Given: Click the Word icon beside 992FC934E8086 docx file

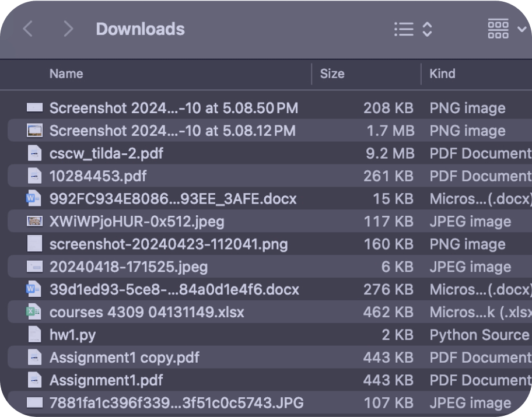Looking at the screenshot, I should point(34,199).
